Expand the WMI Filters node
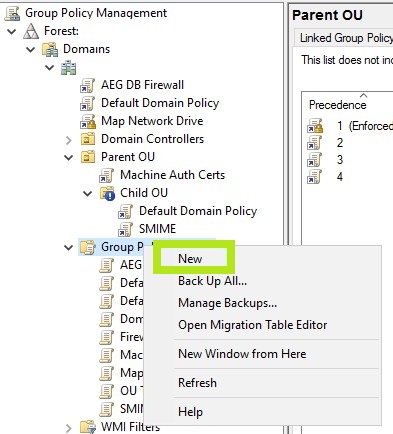Viewport: 393px width, 434px height. [x=69, y=428]
